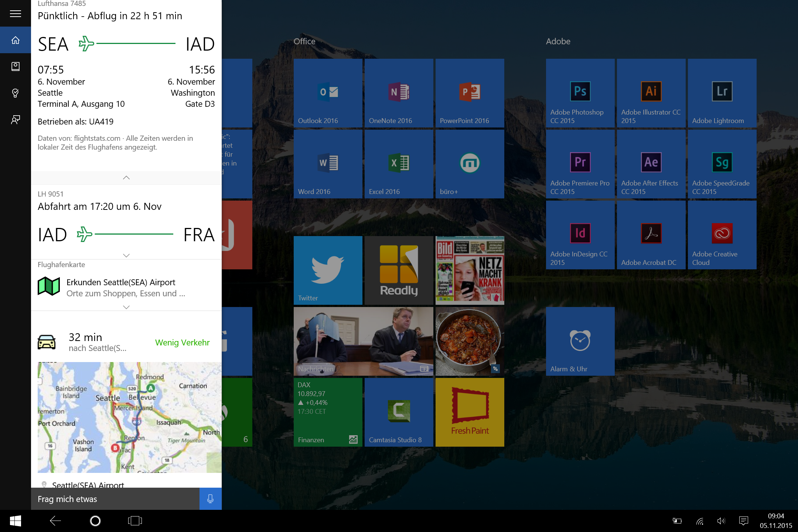Select Cortana Home icon in sidebar
This screenshot has width=798, height=532.
tap(15, 40)
